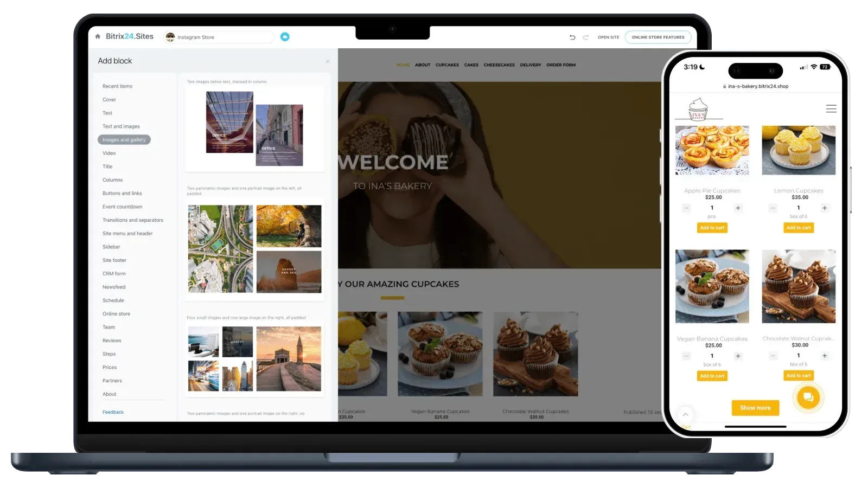This screenshot has height=488, width=868.
Task: Select the About block category
Action: (109, 394)
